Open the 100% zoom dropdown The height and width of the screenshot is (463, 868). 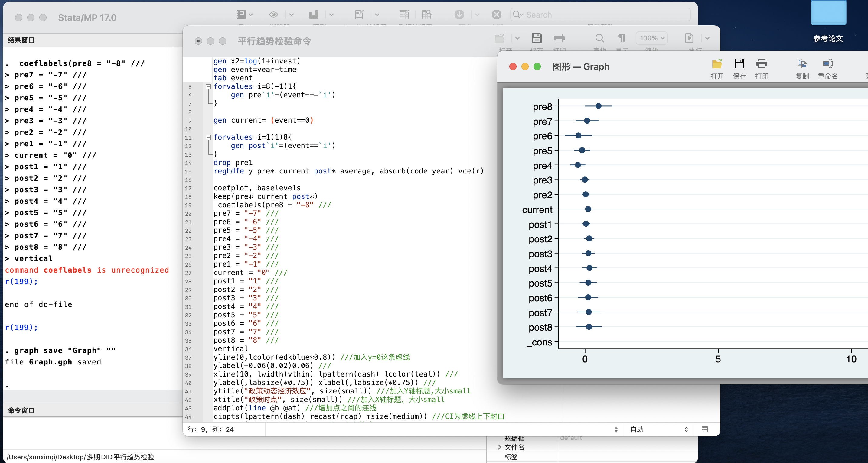click(652, 38)
